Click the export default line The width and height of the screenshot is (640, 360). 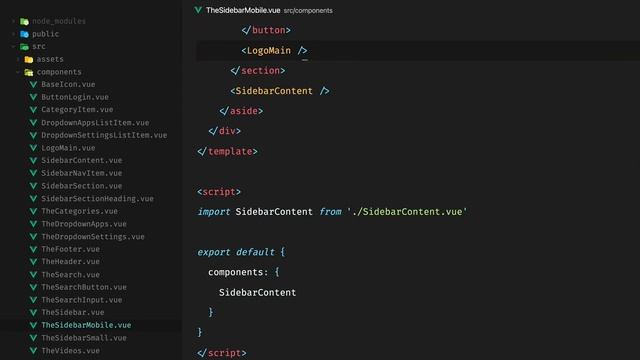tap(241, 252)
